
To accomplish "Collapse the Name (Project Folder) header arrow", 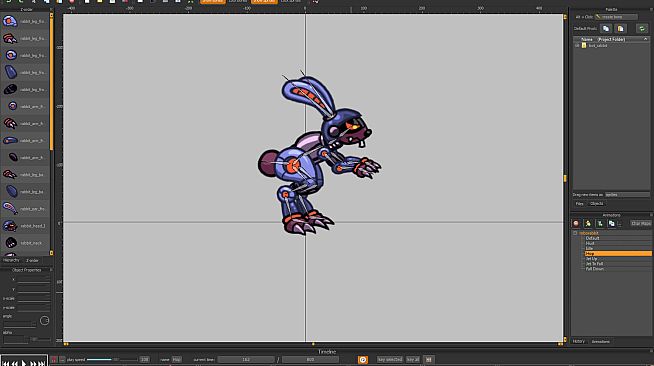I will pos(646,39).
